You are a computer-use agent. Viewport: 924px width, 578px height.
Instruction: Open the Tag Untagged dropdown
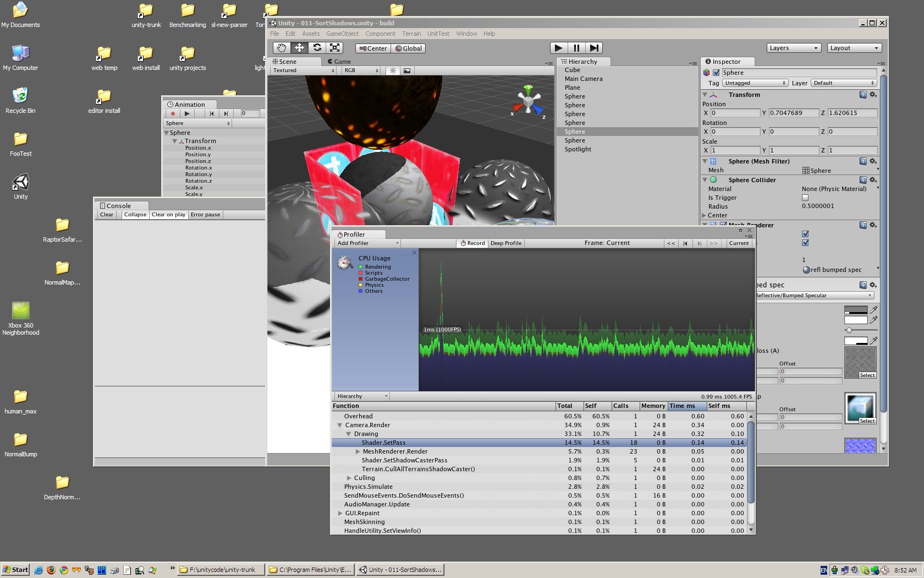pos(755,83)
